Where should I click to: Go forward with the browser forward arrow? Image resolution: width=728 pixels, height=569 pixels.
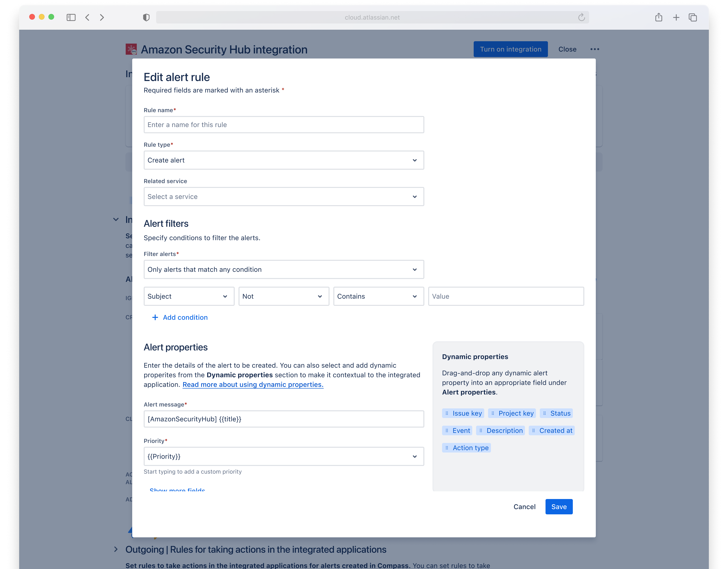(x=102, y=17)
